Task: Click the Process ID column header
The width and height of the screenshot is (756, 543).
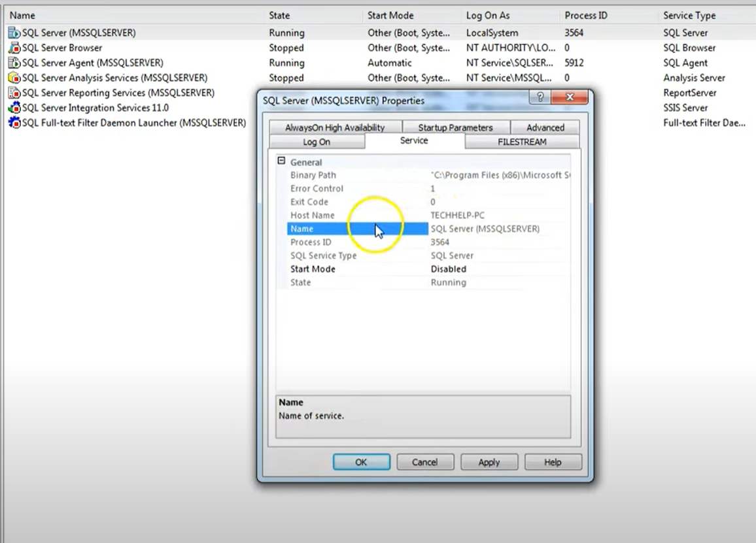Action: click(x=610, y=16)
